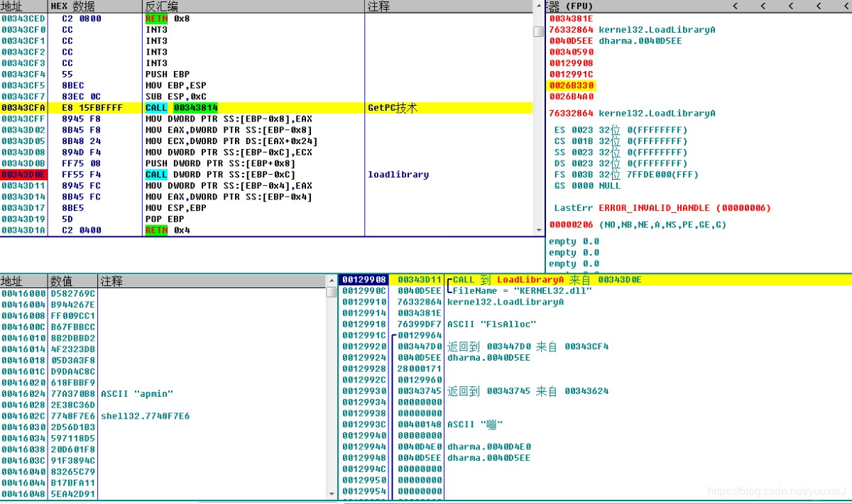The width and height of the screenshot is (852, 504).
Task: Select stack address 00129910
Action: pyautogui.click(x=364, y=302)
